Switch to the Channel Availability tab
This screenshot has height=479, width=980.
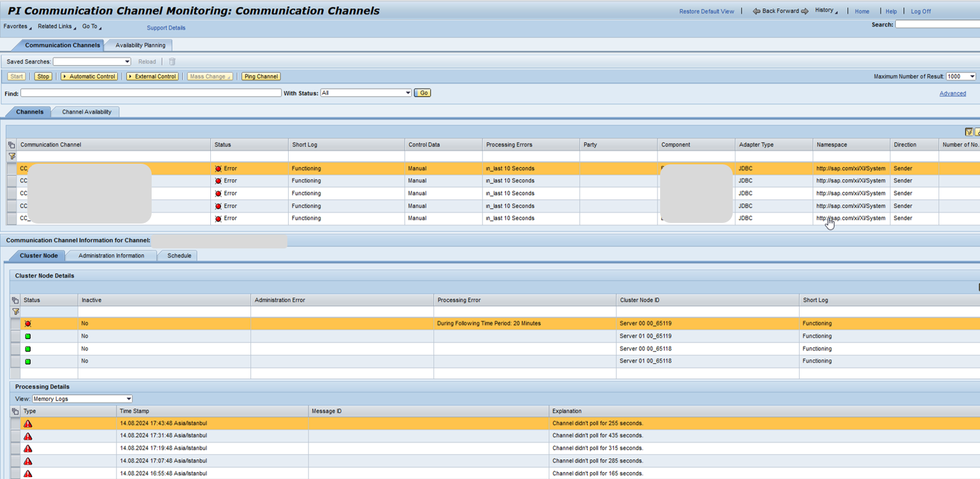[87, 112]
